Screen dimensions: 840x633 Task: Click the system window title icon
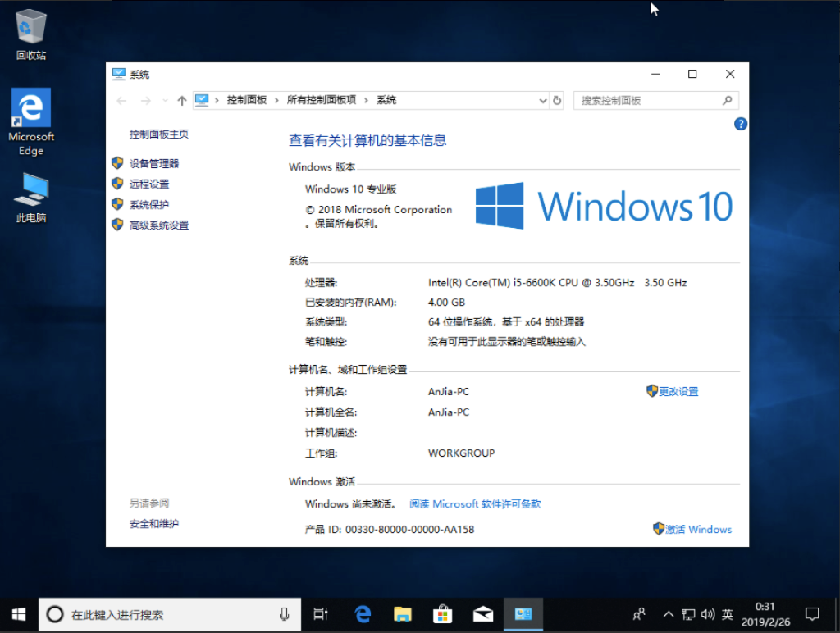[x=118, y=74]
